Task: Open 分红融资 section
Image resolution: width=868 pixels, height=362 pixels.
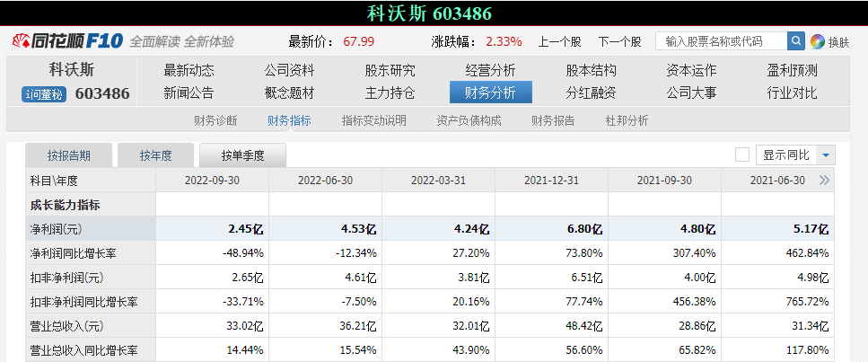Action: point(591,93)
